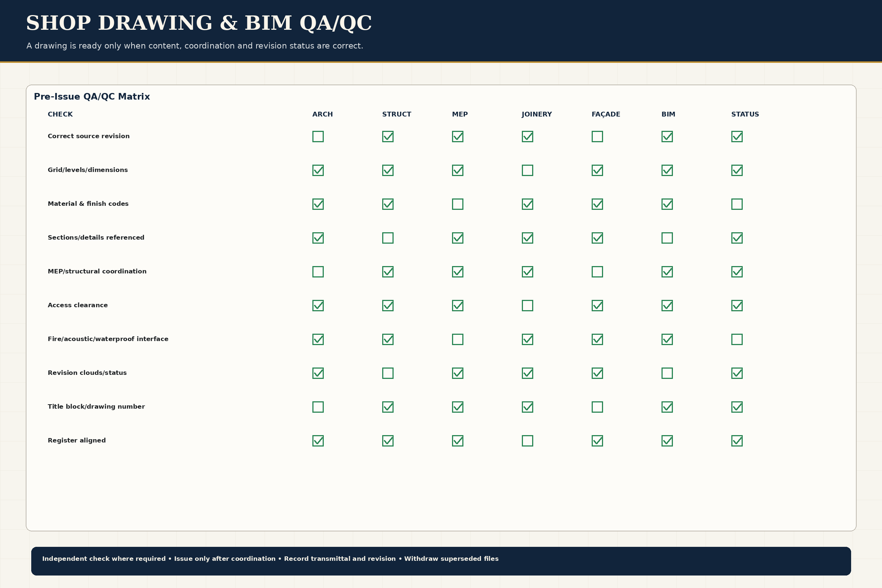This screenshot has height=588, width=882.
Task: Select the Pre-Issue QA/QC Matrix heading
Action: [92, 97]
